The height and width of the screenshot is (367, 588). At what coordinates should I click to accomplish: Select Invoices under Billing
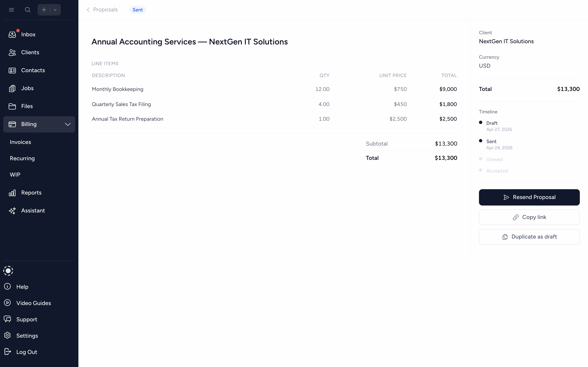coord(20,142)
